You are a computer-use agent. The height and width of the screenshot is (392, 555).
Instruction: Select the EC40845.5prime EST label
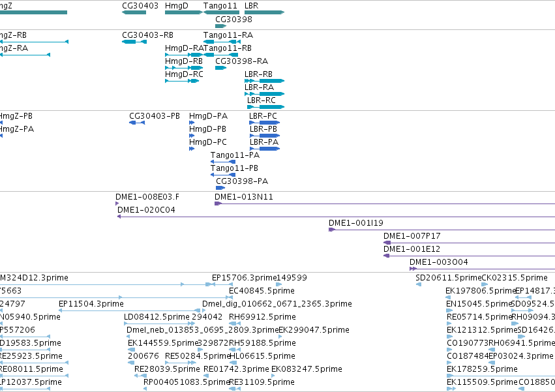262,291
